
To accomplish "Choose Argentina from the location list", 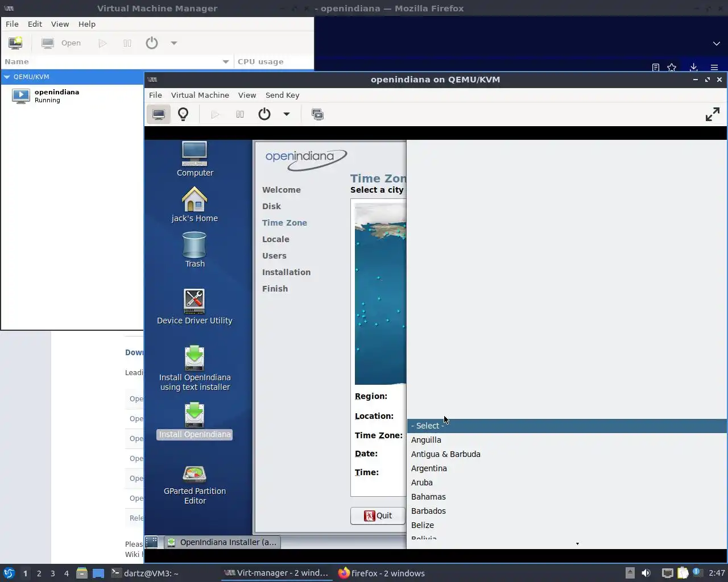I will pyautogui.click(x=566, y=468).
